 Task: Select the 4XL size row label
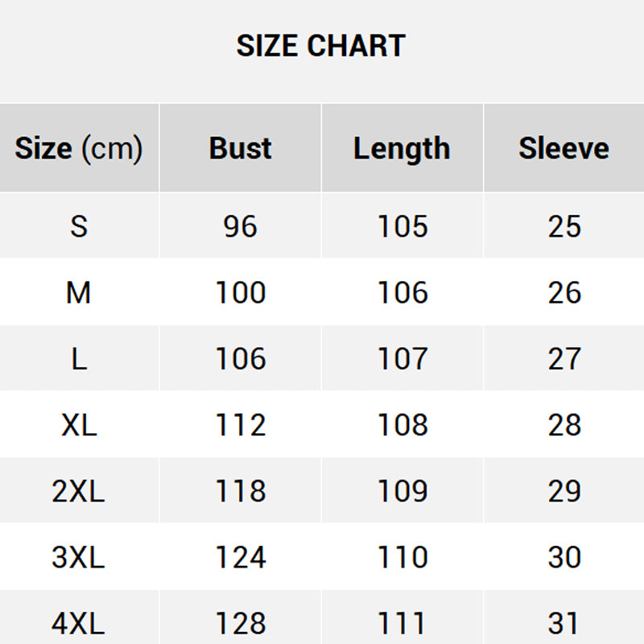click(x=79, y=623)
